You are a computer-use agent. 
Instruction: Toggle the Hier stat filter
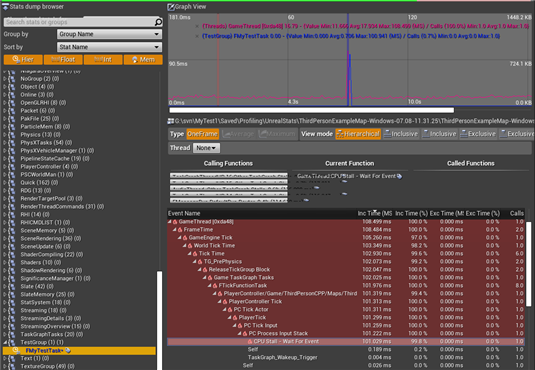pos(23,60)
